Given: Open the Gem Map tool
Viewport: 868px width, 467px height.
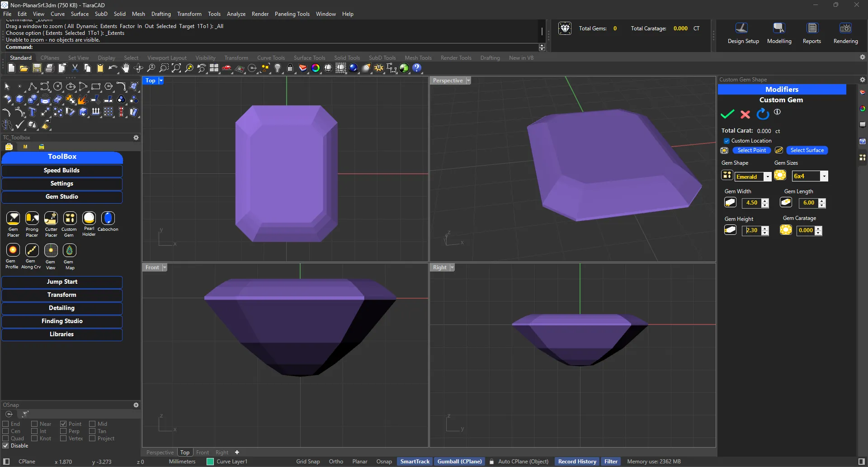Looking at the screenshot, I should coord(70,251).
